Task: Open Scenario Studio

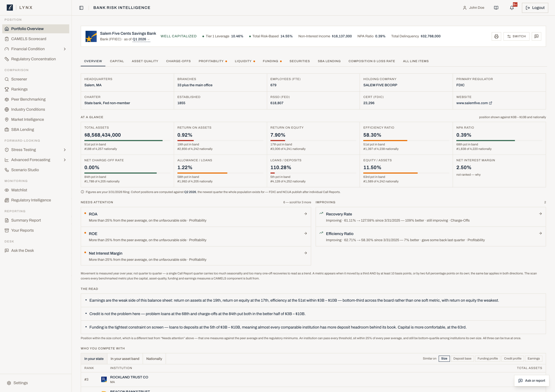Action: (36, 170)
